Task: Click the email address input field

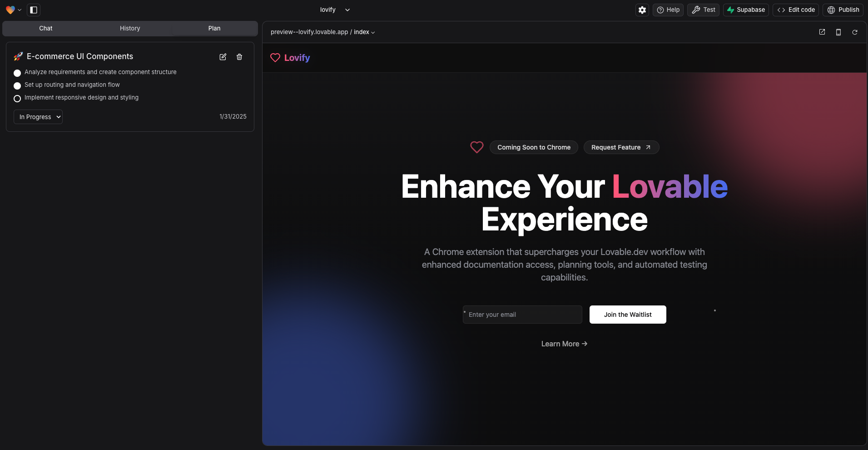Action: coord(522,314)
